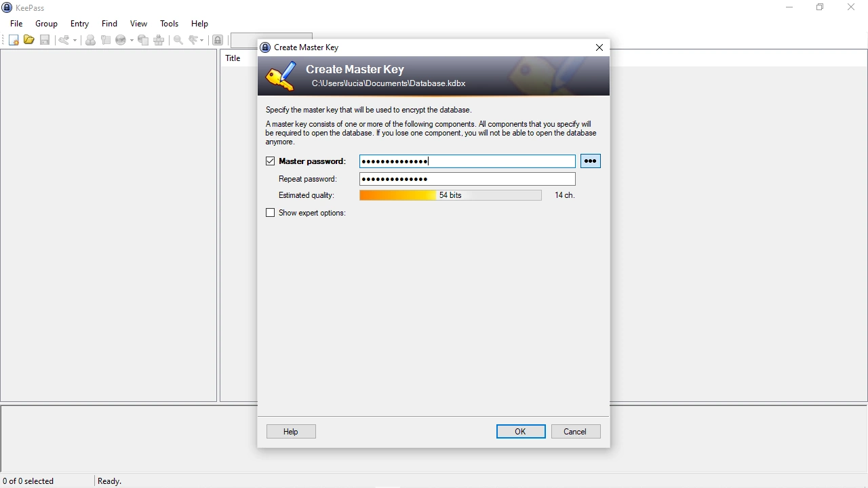Click the Find magnifier toolbar icon
Image resolution: width=868 pixels, height=488 pixels.
click(178, 40)
